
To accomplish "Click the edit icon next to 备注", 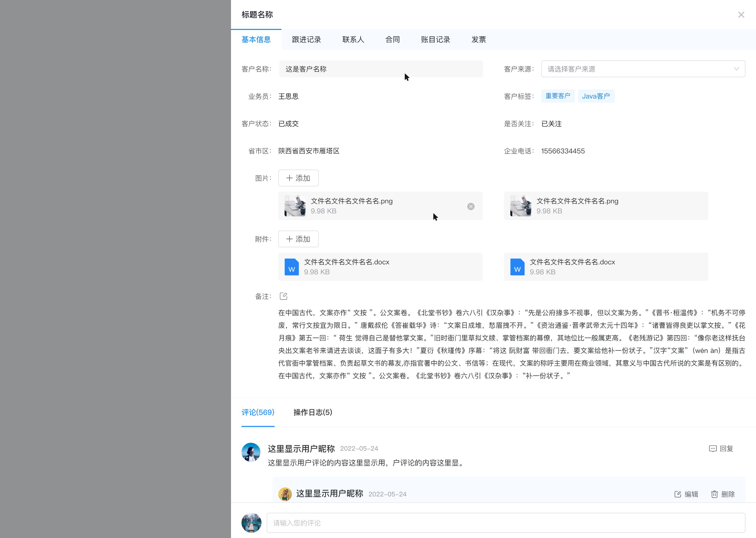I will 283,296.
